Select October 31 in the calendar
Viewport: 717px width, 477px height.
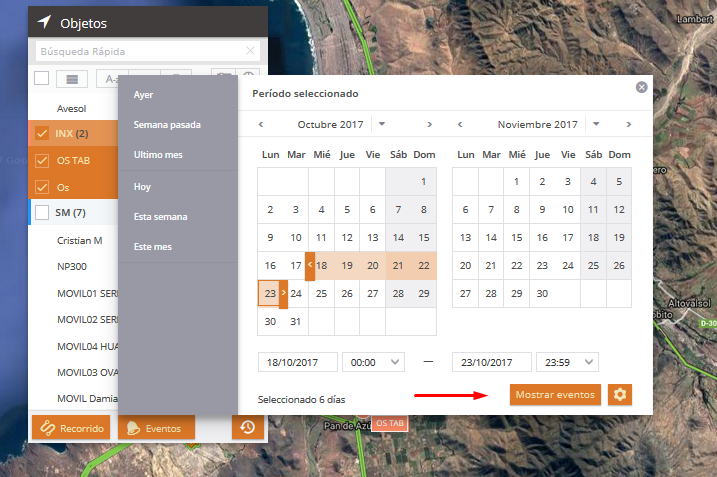tap(296, 322)
